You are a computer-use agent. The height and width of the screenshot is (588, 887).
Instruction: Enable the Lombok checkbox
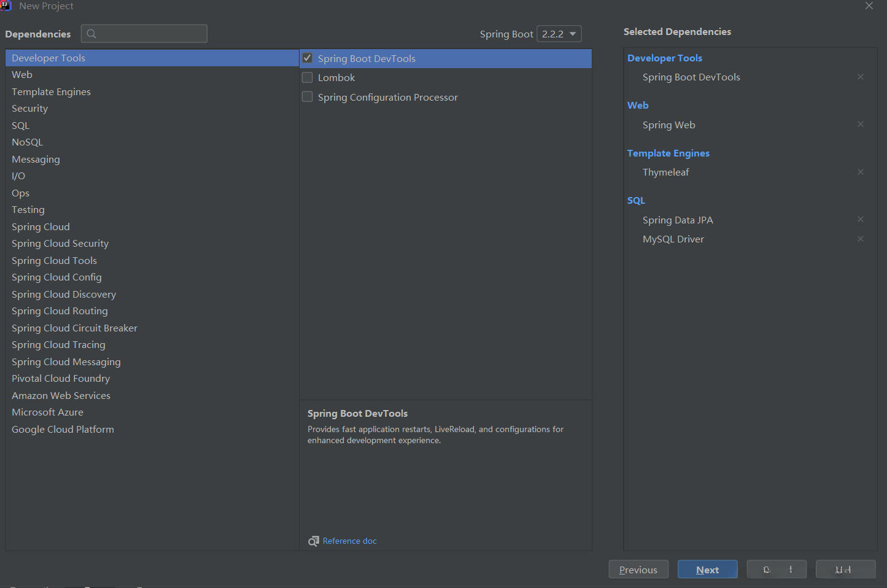point(308,77)
